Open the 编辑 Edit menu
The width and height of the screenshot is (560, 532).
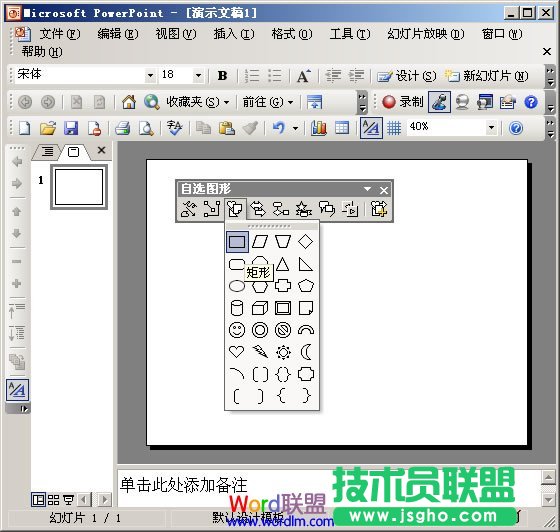tap(118, 34)
